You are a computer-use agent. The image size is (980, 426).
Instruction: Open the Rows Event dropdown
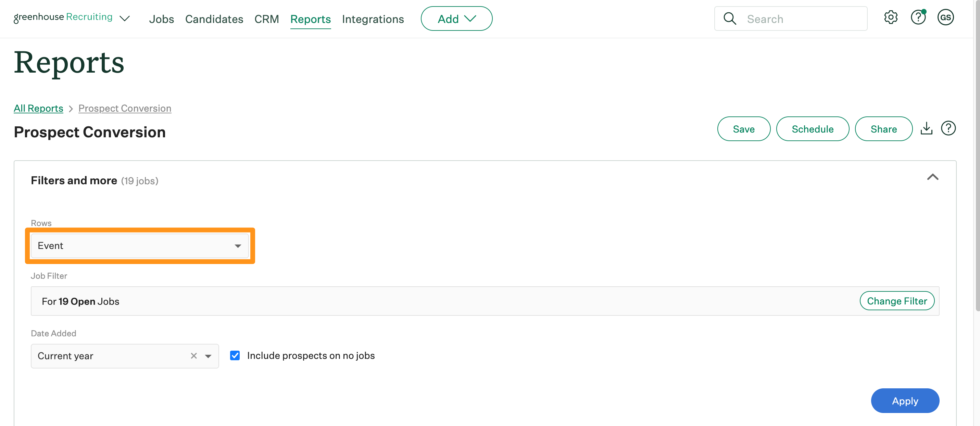point(140,246)
